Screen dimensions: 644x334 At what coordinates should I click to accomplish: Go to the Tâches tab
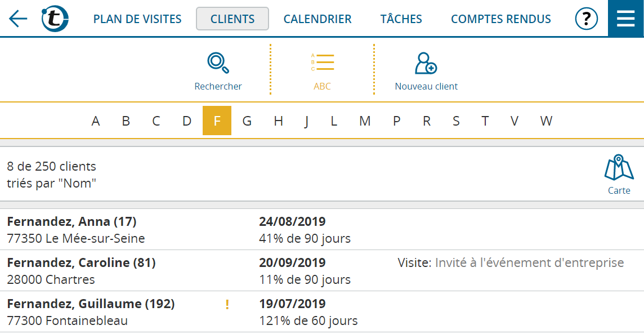coord(401,19)
